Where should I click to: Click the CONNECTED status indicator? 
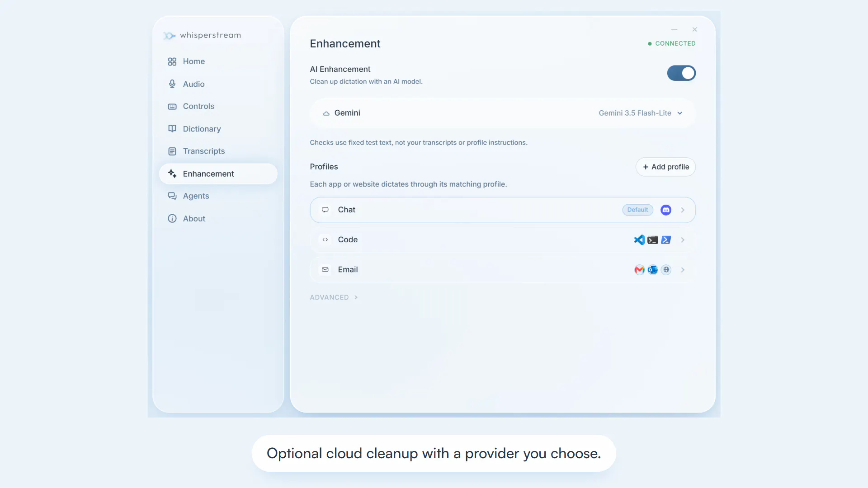672,44
